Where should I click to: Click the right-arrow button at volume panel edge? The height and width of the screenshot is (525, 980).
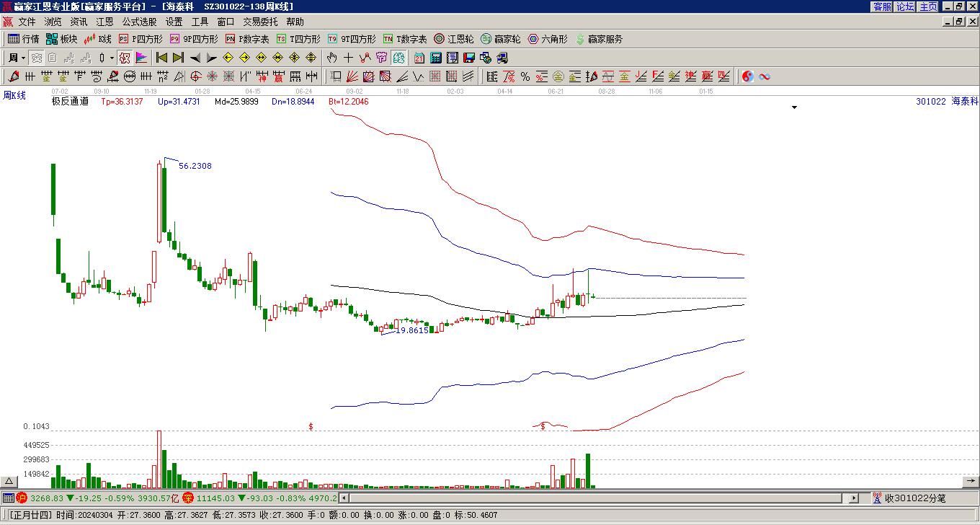pos(971,482)
